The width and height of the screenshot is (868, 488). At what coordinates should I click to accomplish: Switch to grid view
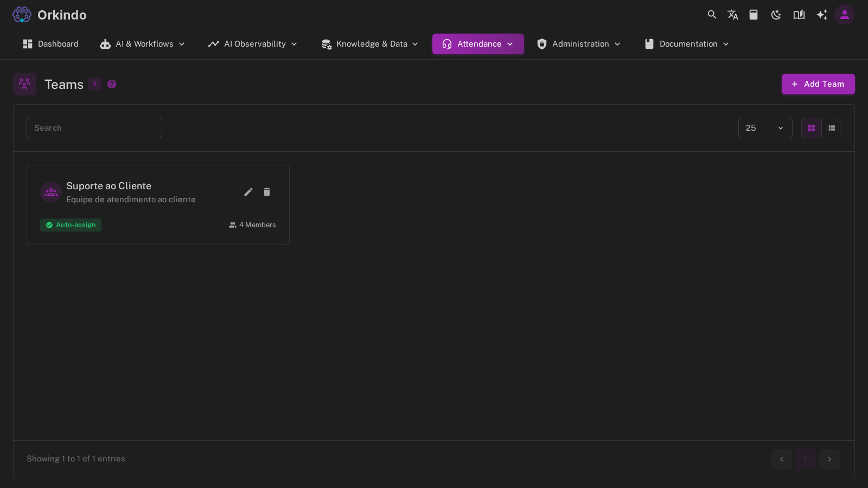(x=812, y=128)
